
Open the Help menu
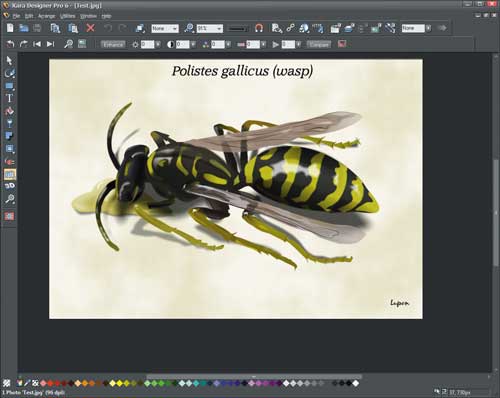coord(106,16)
